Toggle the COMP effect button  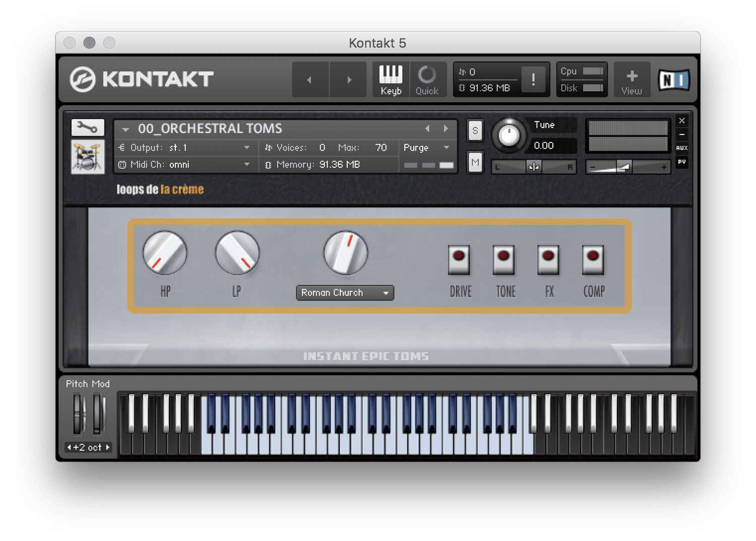pyautogui.click(x=593, y=260)
